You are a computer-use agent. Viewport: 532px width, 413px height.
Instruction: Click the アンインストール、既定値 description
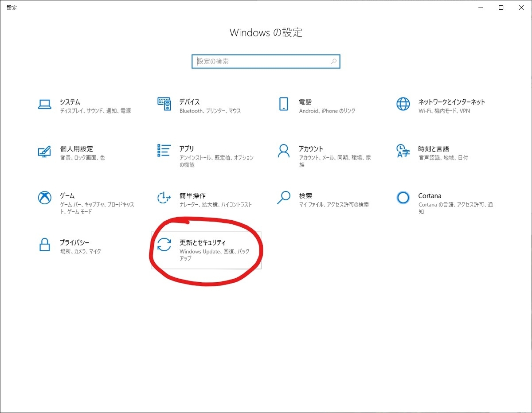pos(216,161)
